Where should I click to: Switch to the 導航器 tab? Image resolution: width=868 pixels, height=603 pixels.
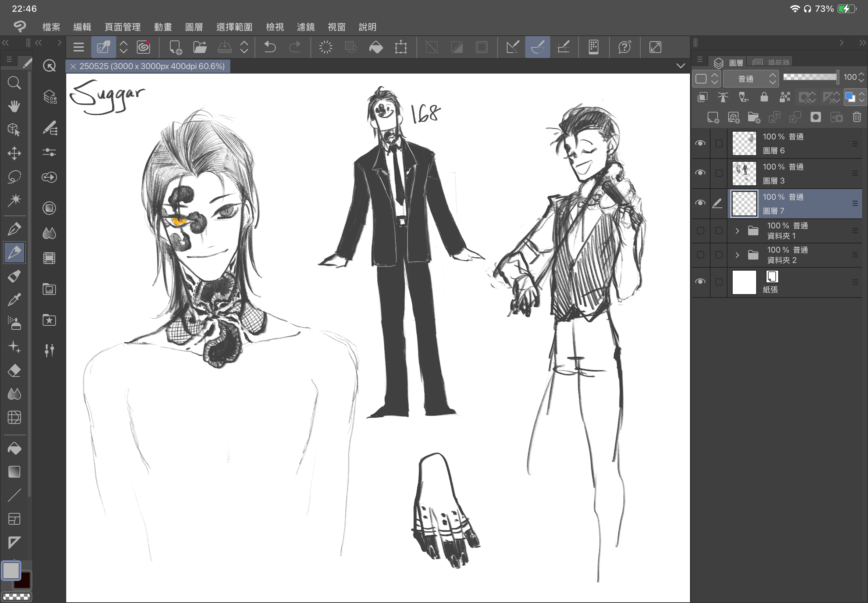772,63
